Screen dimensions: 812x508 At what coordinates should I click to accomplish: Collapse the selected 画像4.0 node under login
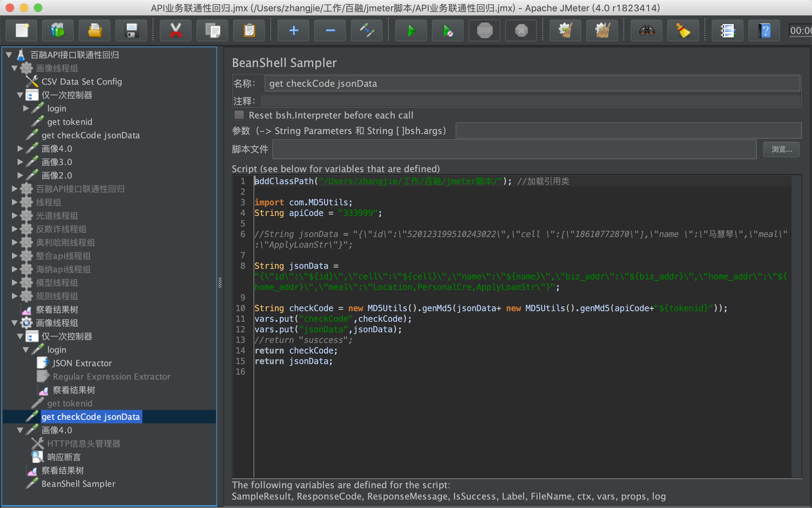point(20,430)
